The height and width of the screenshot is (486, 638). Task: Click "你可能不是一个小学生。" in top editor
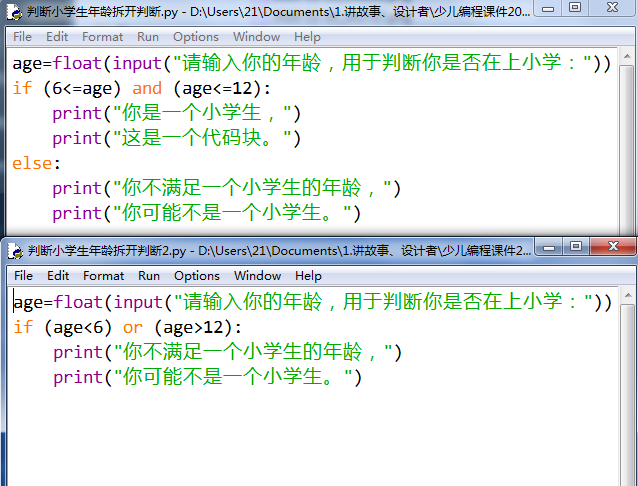coord(232,214)
